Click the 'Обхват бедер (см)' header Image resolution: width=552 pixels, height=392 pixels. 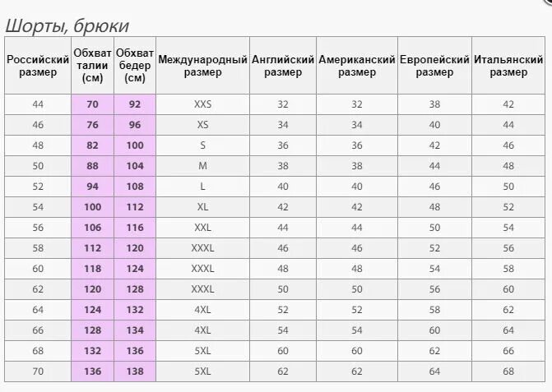coord(135,66)
